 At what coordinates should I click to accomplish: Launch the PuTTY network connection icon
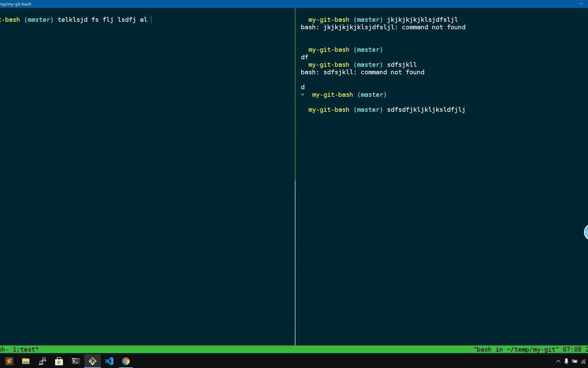[x=42, y=361]
